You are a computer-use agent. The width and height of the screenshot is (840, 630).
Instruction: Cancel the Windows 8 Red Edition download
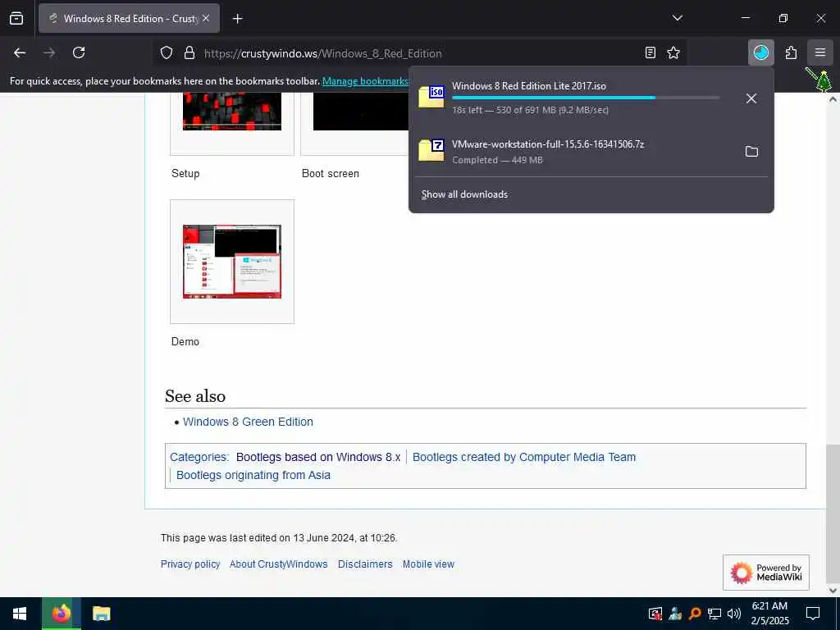tap(751, 98)
